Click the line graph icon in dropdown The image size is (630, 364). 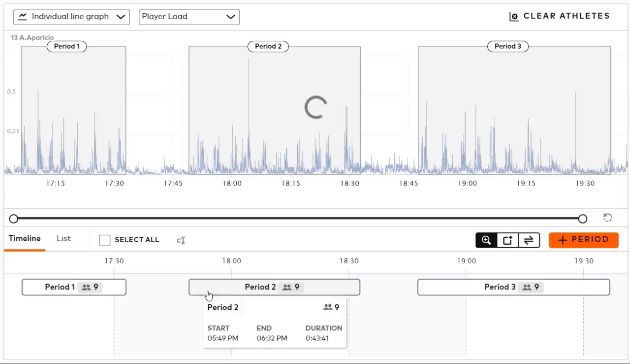coord(22,16)
